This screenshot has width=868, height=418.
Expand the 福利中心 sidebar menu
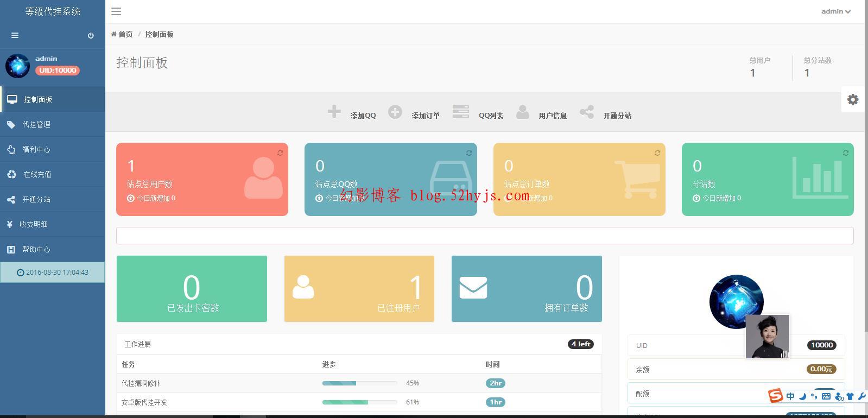36,150
